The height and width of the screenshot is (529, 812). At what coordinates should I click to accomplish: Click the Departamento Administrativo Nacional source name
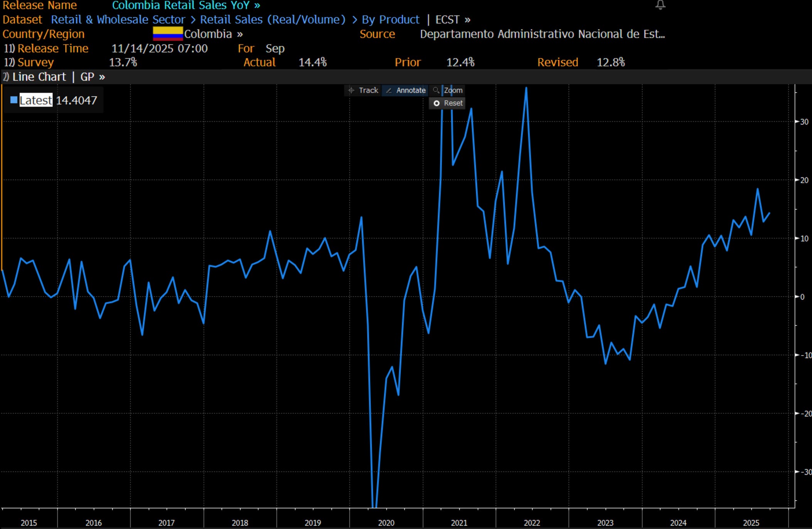(x=542, y=34)
